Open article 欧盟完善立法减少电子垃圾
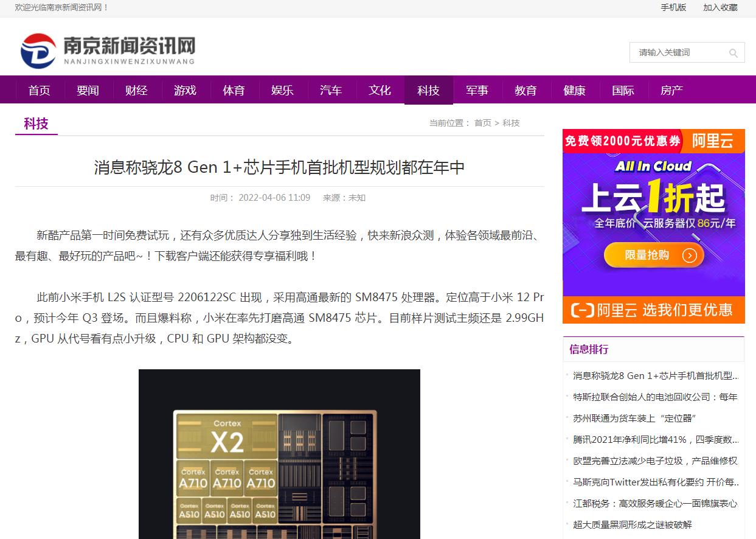Viewport: 756px width, 539px height. point(655,461)
